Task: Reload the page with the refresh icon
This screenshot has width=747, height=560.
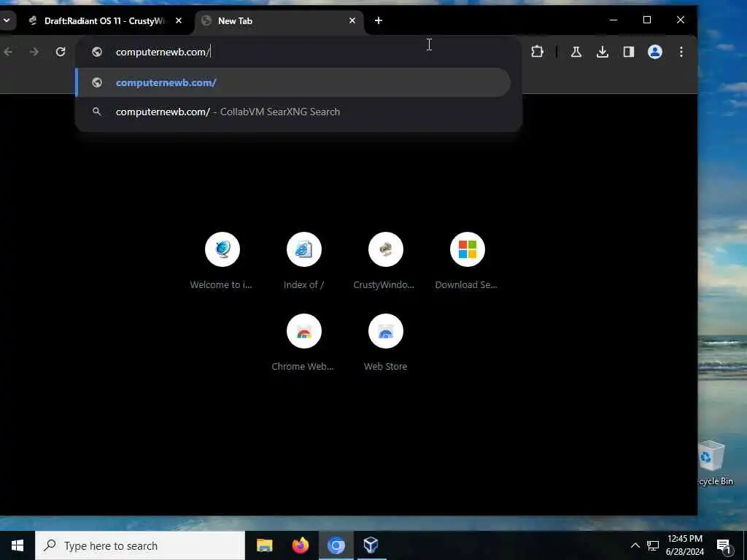Action: click(61, 52)
